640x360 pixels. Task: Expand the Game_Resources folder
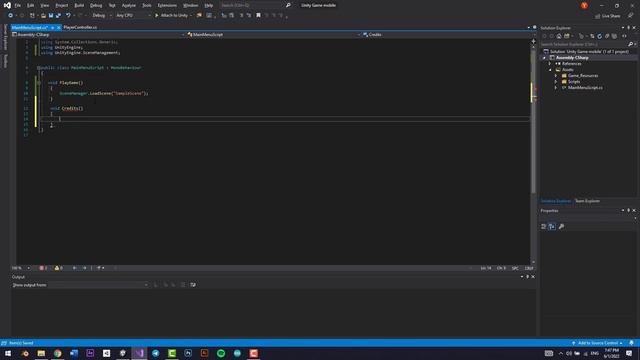(x=556, y=76)
